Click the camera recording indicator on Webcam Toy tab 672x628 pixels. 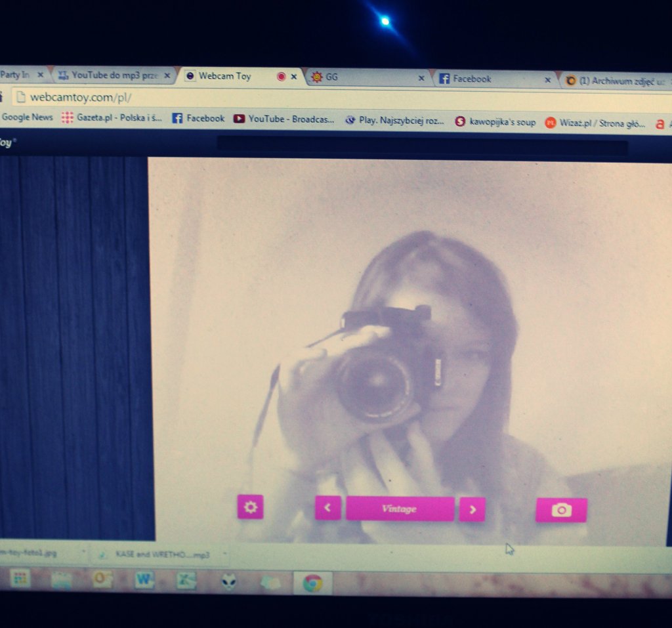point(281,77)
